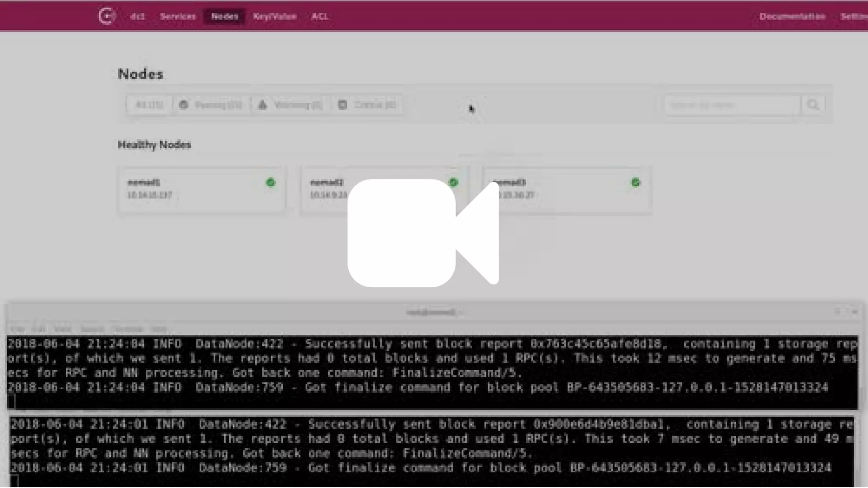Click the Critical filter square icon
The height and width of the screenshot is (488, 868).
[342, 105]
